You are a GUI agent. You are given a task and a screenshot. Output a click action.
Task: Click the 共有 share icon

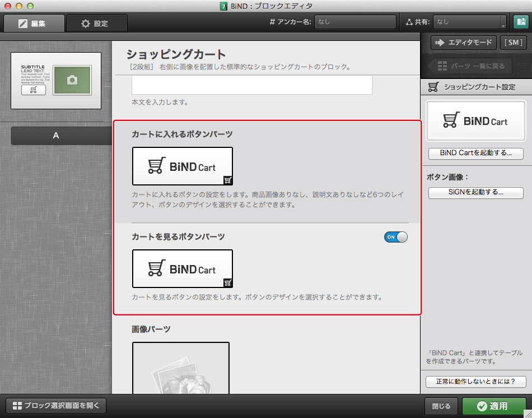pyautogui.click(x=409, y=22)
